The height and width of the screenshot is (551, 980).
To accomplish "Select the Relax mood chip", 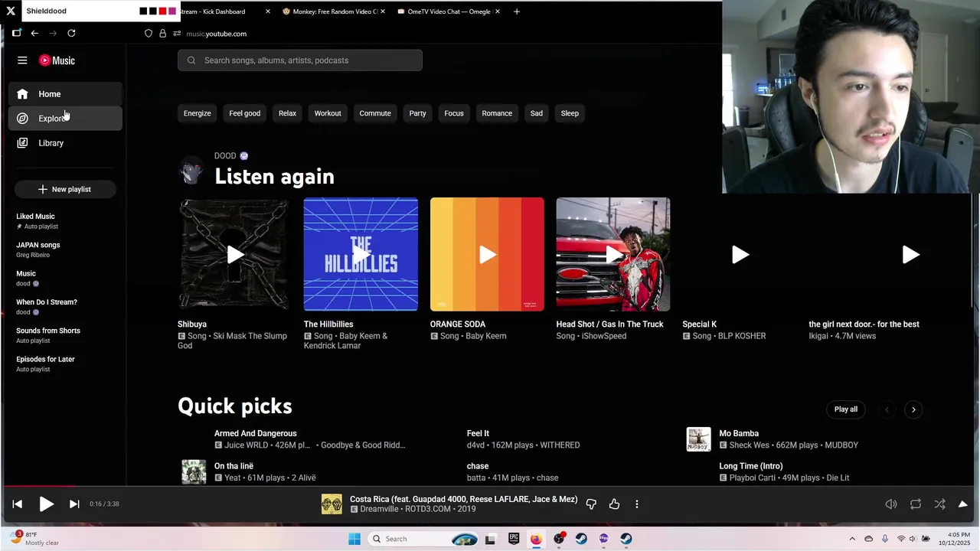I will (x=287, y=113).
